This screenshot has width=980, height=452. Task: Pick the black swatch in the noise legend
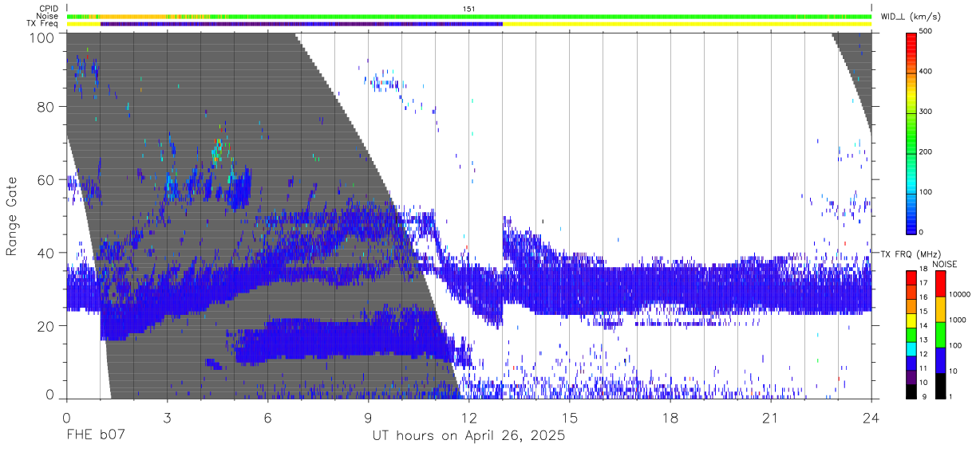[x=940, y=386]
